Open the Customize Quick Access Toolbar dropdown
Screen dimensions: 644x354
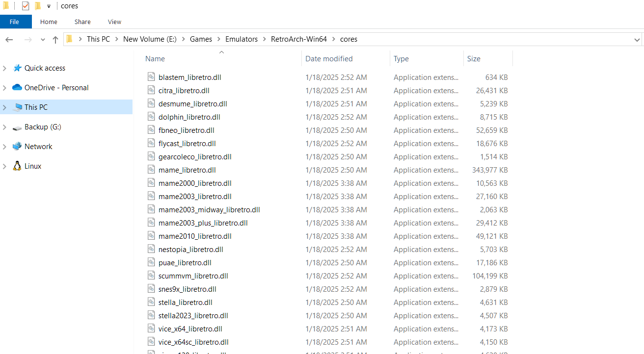point(49,6)
